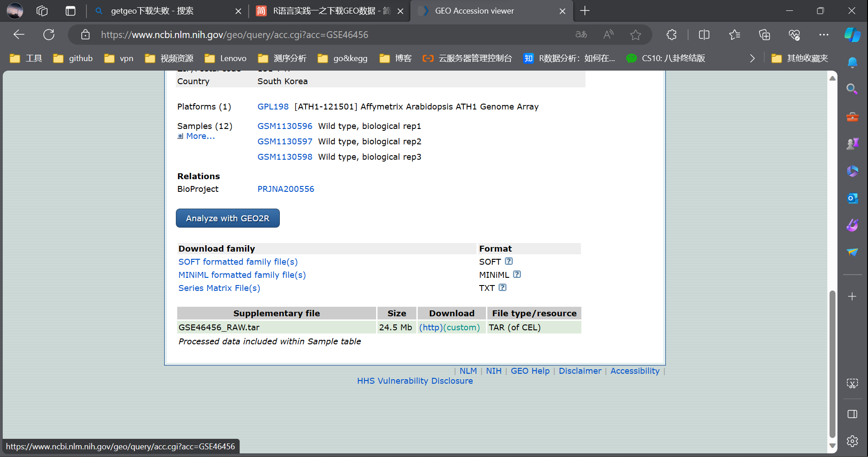Open Outlook icon in the sidebar
The height and width of the screenshot is (457, 868).
pyautogui.click(x=852, y=198)
